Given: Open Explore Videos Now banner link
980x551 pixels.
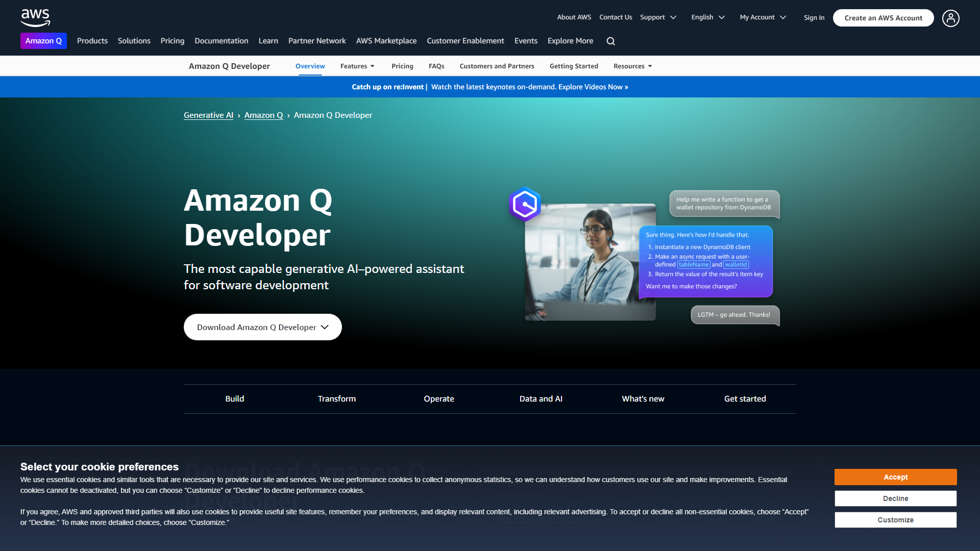Looking at the screenshot, I should [593, 87].
